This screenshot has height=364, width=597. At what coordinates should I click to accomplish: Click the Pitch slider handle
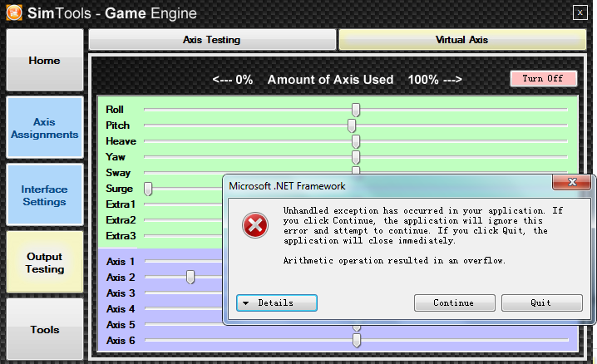[x=352, y=125]
